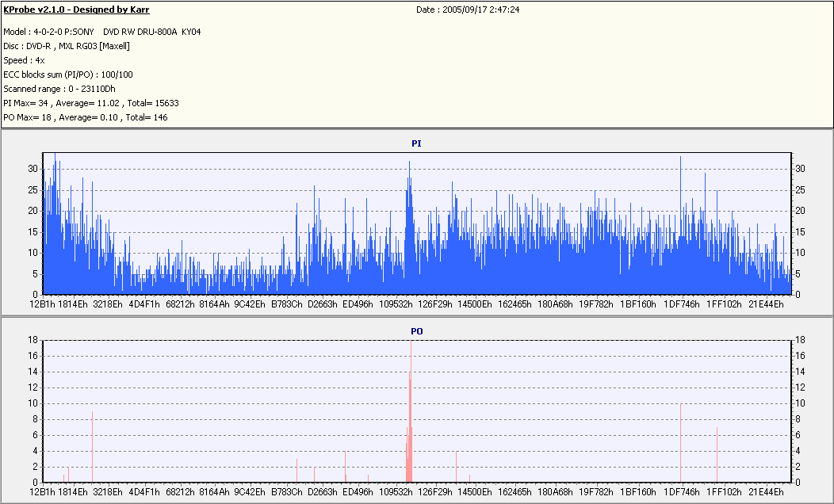Click the PO spike reaching 10 near 1DF746h
Screen dimensions: 834x504
point(681,443)
